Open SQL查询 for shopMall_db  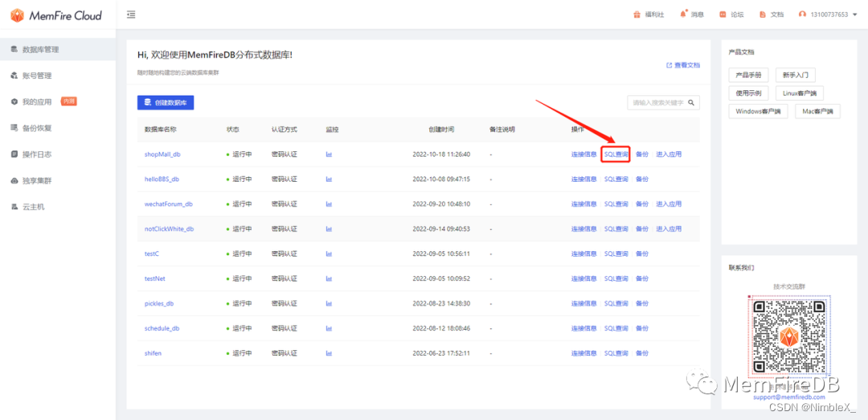coord(616,154)
